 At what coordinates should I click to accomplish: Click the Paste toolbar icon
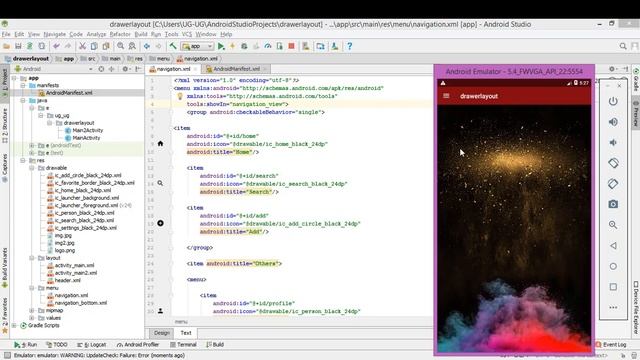(x=106, y=47)
